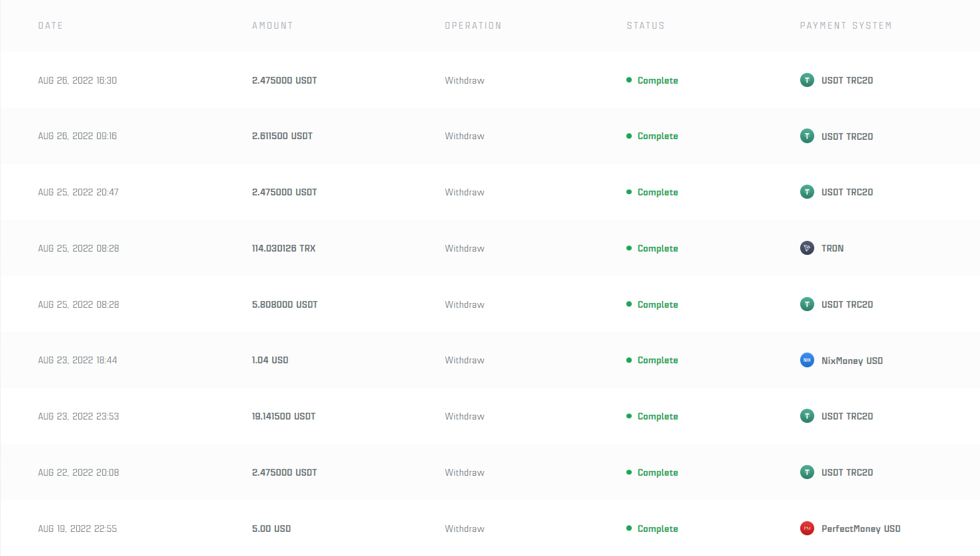Screen dimensions: 980x556
Task: Click Complete status in 19.141500 USDT row
Action: click(658, 416)
